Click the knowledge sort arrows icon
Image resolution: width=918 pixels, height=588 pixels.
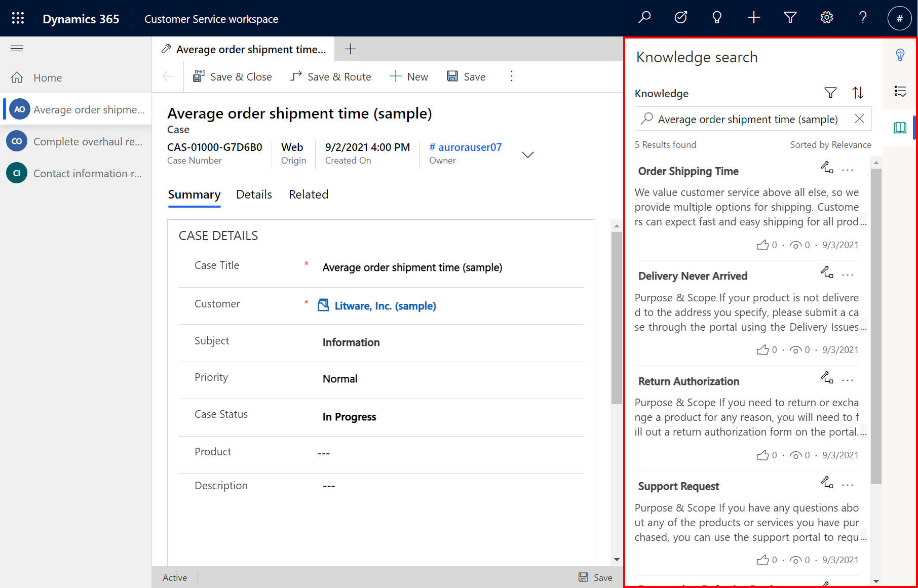858,93
